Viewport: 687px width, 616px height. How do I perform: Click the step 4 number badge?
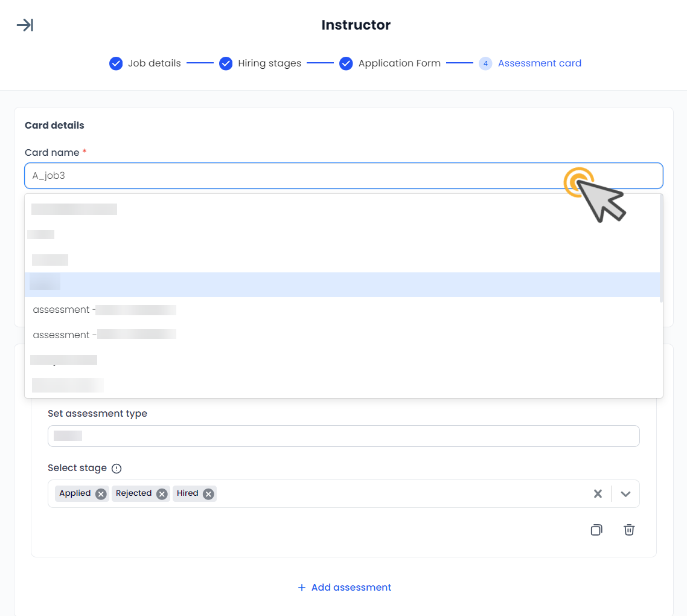point(485,63)
